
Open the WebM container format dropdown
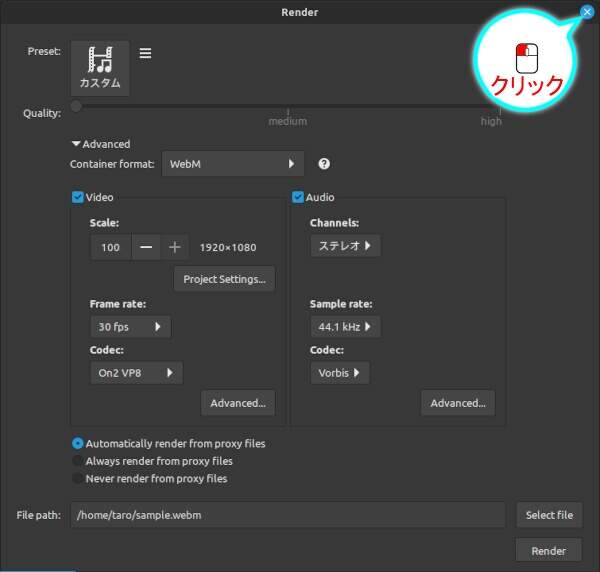coord(232,164)
